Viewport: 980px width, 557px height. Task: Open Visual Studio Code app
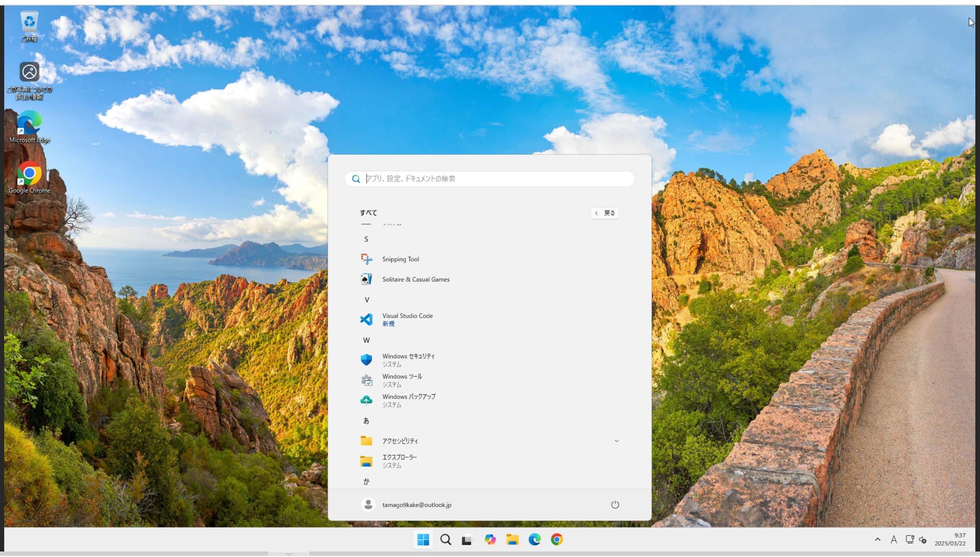tap(407, 319)
